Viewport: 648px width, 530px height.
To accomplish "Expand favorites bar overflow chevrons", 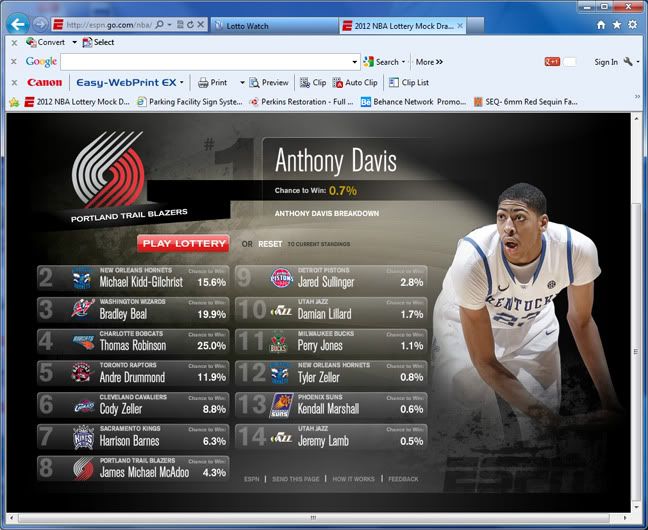I will pos(637,97).
